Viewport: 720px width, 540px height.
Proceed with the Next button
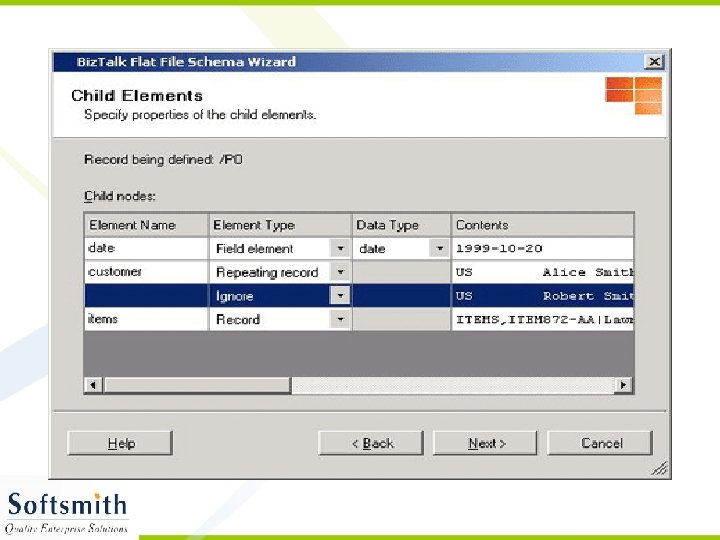[485, 443]
